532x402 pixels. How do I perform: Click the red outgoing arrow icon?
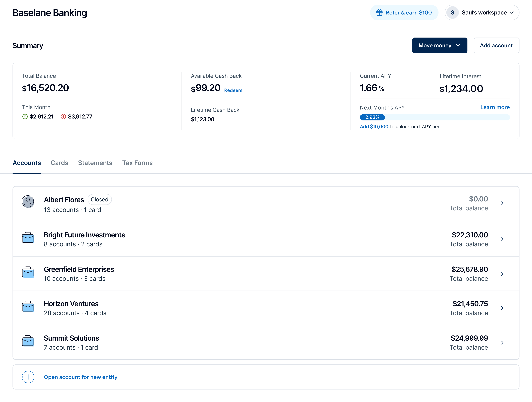[63, 117]
